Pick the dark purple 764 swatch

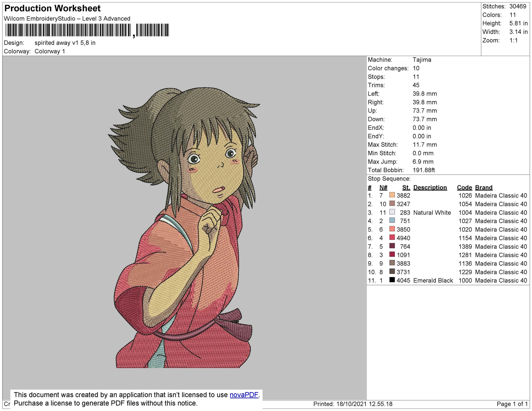(x=392, y=246)
